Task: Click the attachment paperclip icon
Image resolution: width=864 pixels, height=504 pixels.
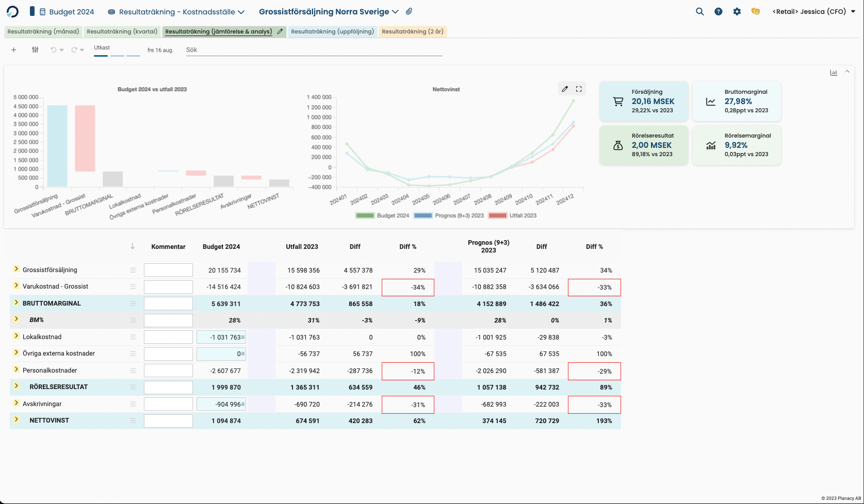Action: click(409, 11)
